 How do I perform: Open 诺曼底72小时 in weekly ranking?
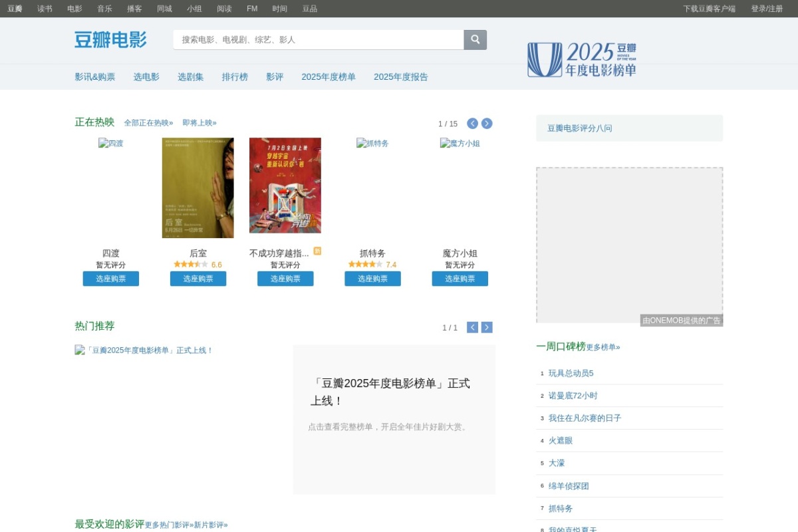(573, 396)
